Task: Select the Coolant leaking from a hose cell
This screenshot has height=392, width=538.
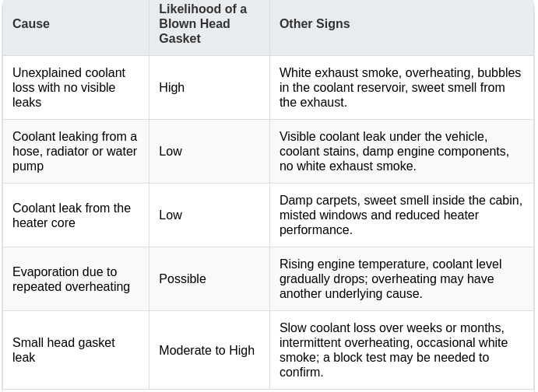Action: (x=75, y=151)
